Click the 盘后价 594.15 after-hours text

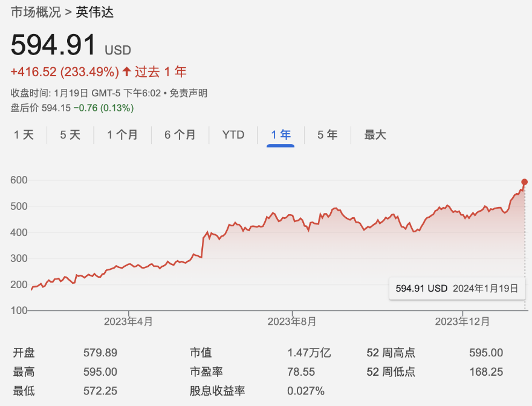coord(41,108)
